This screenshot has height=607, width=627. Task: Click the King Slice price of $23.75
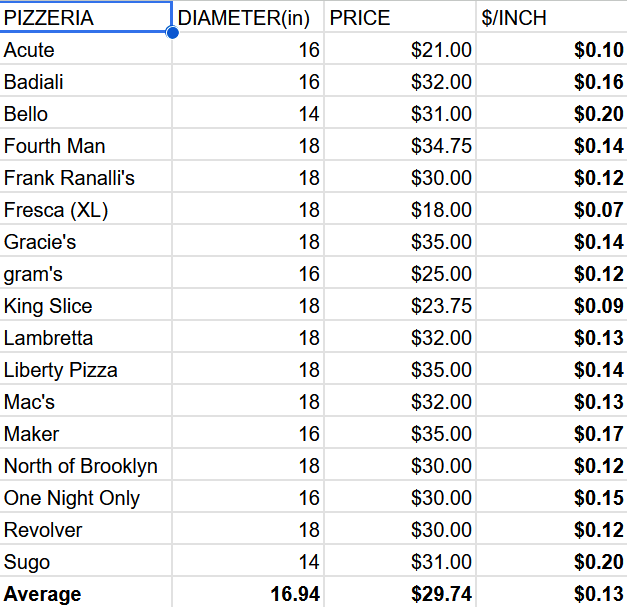click(x=400, y=306)
